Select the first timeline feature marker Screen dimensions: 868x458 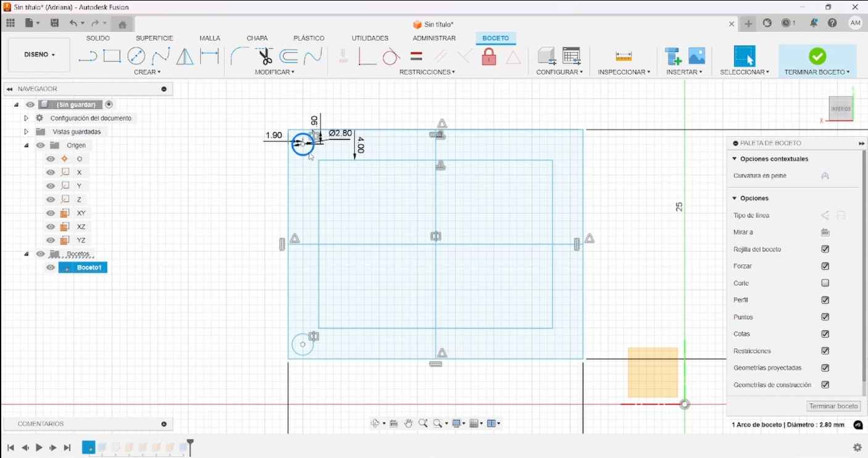[89, 447]
